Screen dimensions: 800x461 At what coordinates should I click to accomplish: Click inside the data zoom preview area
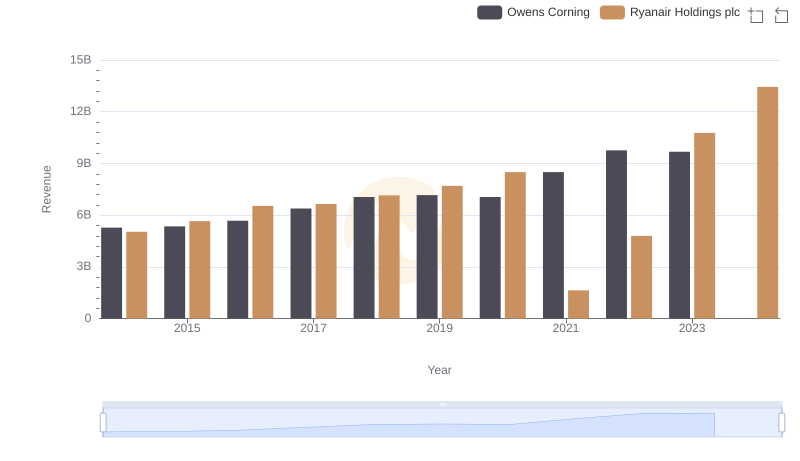(x=442, y=423)
